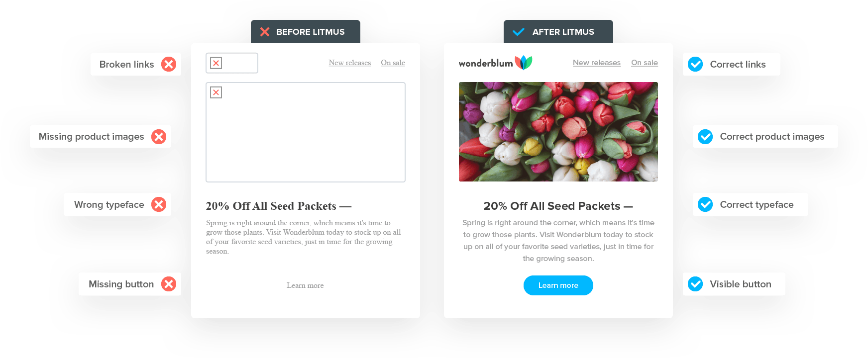Screen dimensions: 868x358
Task: Click the red X icon next to Missing product images
Action: [x=159, y=137]
